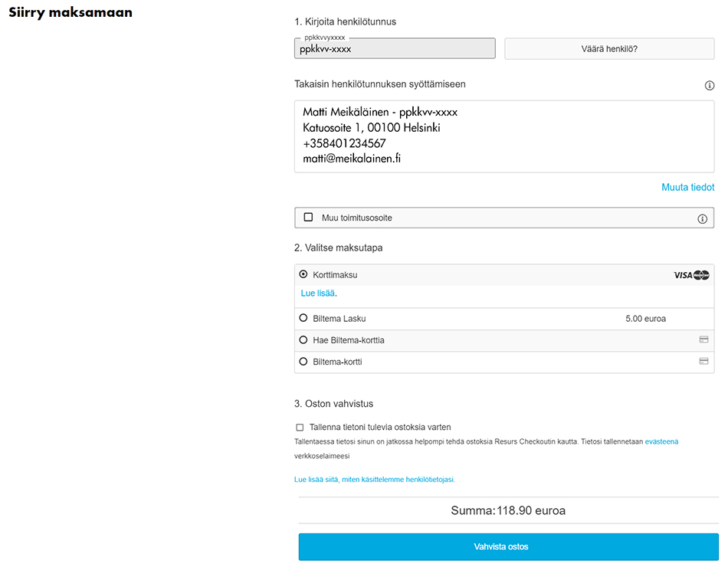Image resolution: width=728 pixels, height=564 pixels.
Task: Select Korttimaksu payment method
Action: tap(303, 274)
